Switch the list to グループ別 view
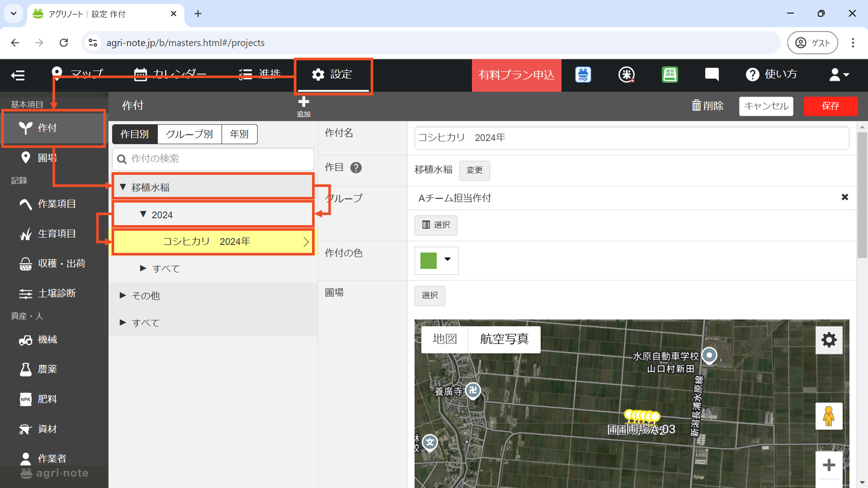The image size is (868, 488). click(x=189, y=134)
